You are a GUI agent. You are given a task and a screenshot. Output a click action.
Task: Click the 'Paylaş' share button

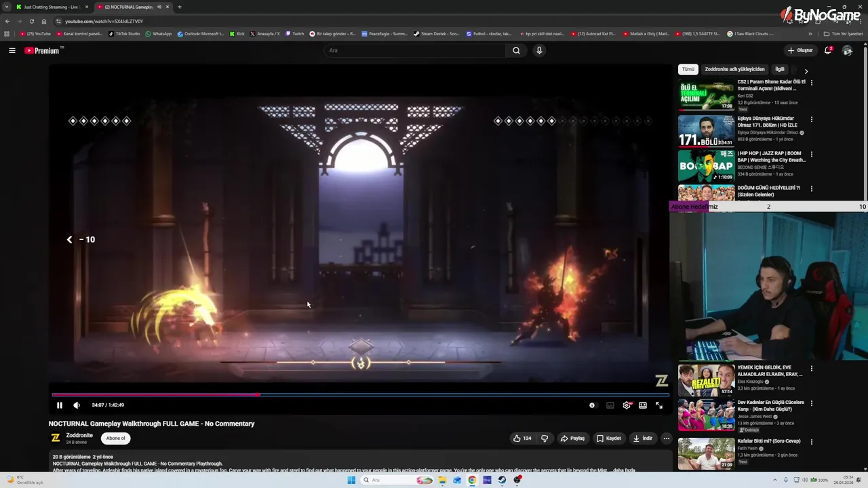coord(572,439)
